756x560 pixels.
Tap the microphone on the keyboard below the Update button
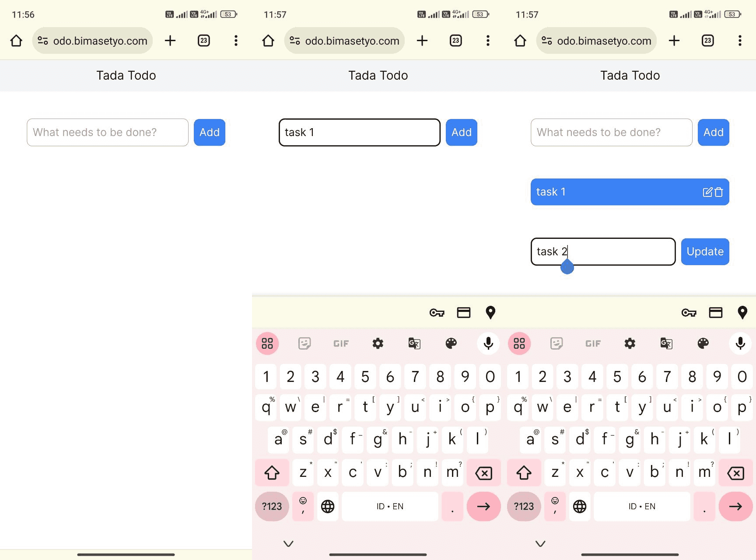(x=740, y=343)
